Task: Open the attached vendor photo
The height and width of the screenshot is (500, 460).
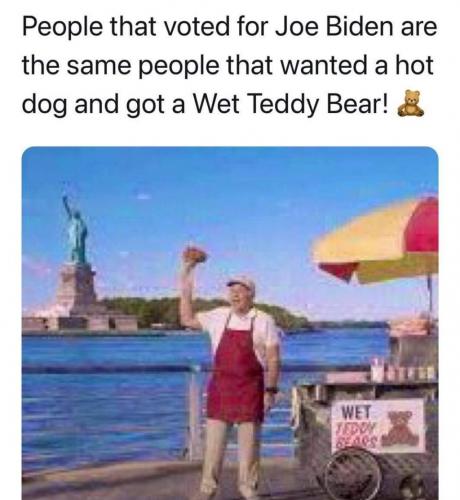Action: 230,323
